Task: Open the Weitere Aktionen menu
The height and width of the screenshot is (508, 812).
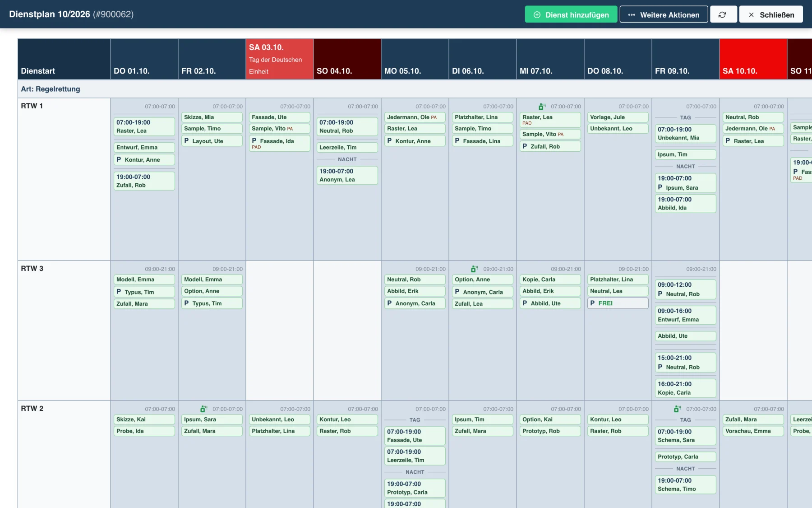Action: point(664,14)
